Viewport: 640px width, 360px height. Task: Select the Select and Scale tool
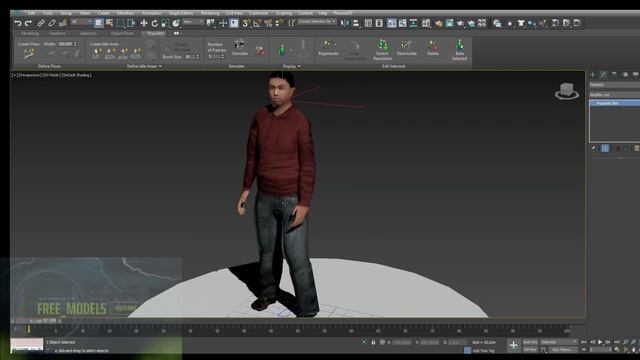(x=165, y=23)
